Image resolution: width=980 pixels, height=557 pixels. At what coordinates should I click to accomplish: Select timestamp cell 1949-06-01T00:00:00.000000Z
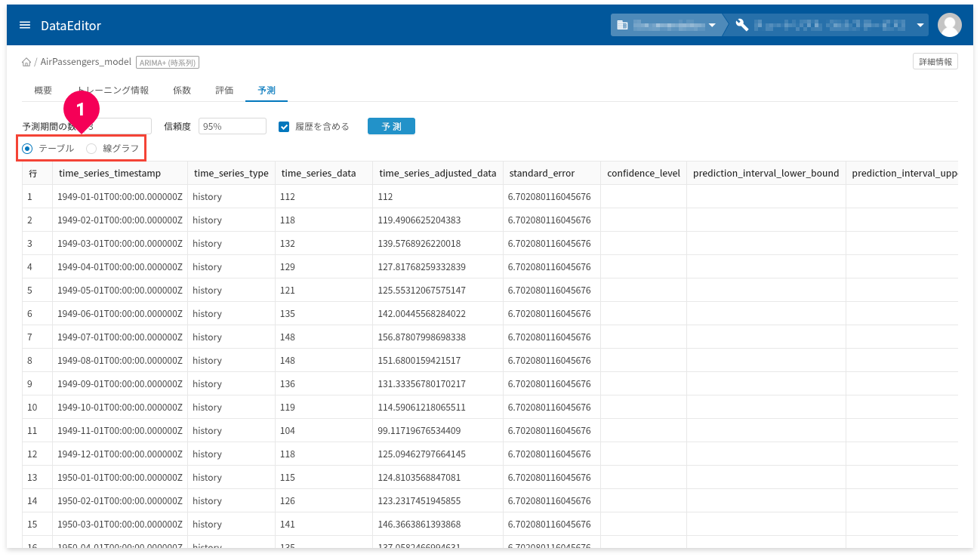(120, 314)
